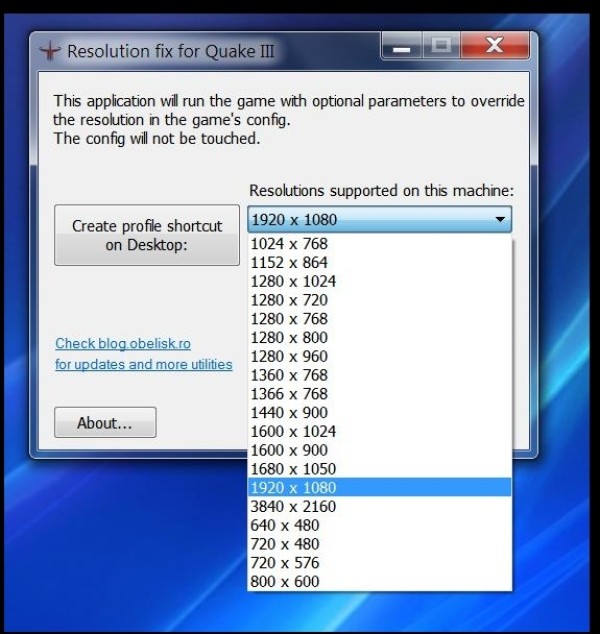Pick the 1280 x 960 entry
Viewport: 600px width, 634px height.
379,356
